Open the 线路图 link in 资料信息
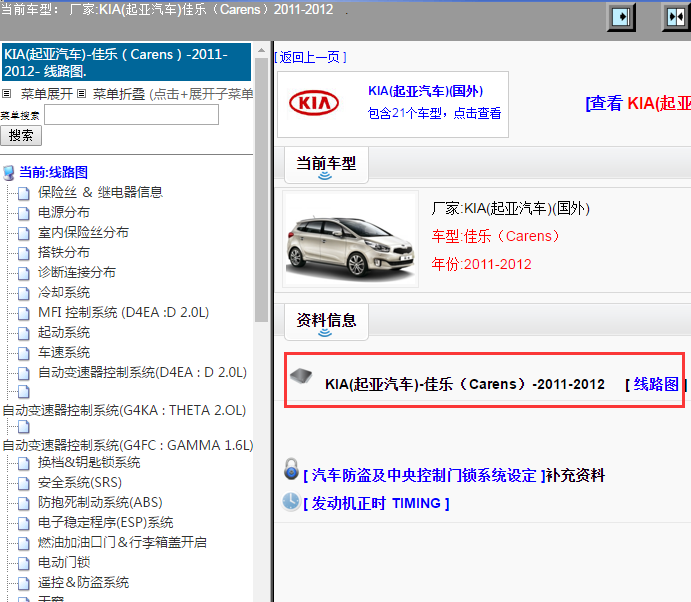This screenshot has height=602, width=691. click(x=656, y=384)
